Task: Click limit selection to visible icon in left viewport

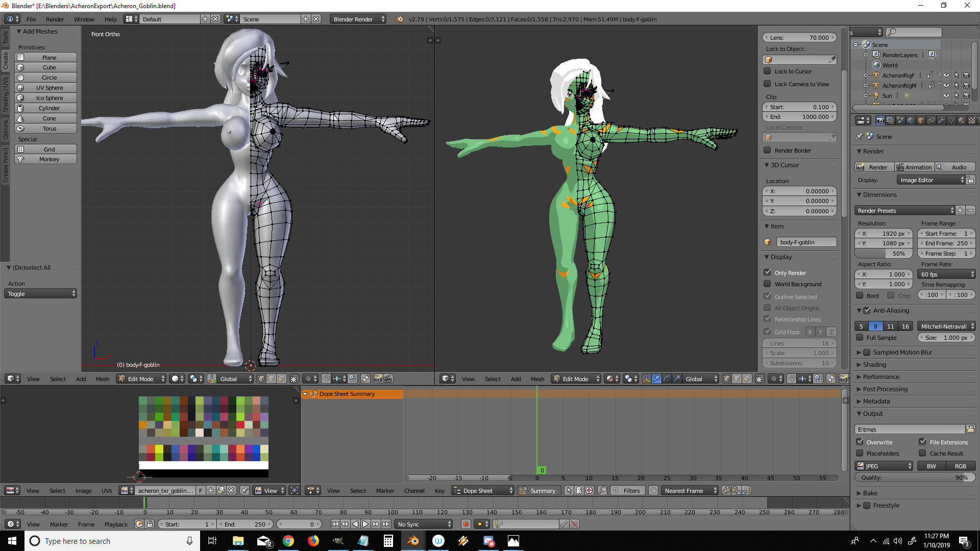Action: click(294, 379)
